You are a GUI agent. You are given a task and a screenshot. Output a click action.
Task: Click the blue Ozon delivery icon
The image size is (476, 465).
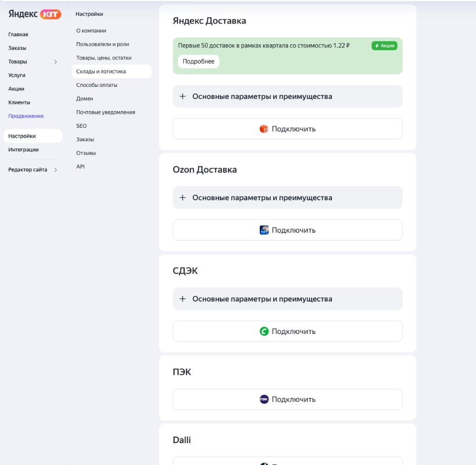tap(264, 230)
